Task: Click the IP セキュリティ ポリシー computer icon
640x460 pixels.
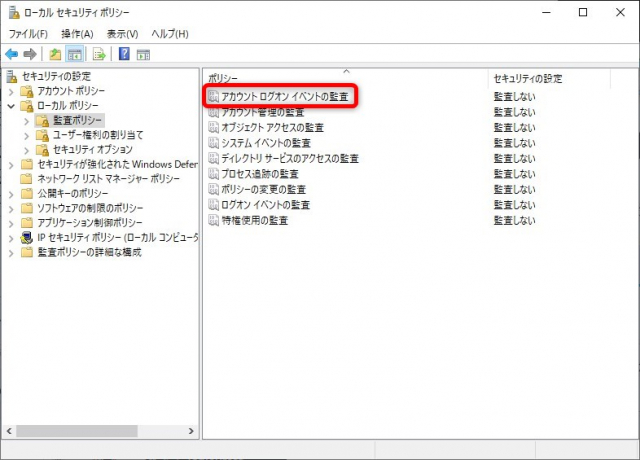Action: click(27, 238)
